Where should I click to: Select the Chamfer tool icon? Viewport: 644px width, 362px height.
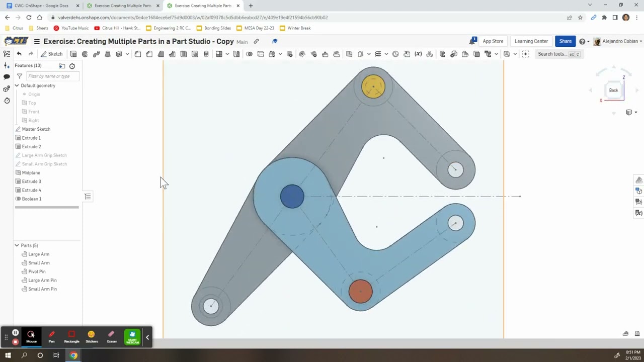click(x=149, y=54)
